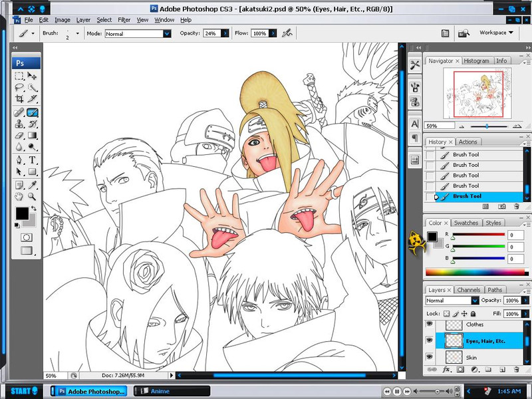Select the Clone Stamp tool
This screenshot has height=399, width=532.
click(x=19, y=124)
